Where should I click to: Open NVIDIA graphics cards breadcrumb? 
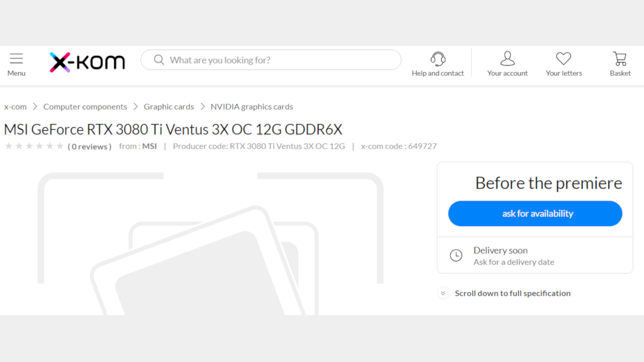click(x=252, y=107)
